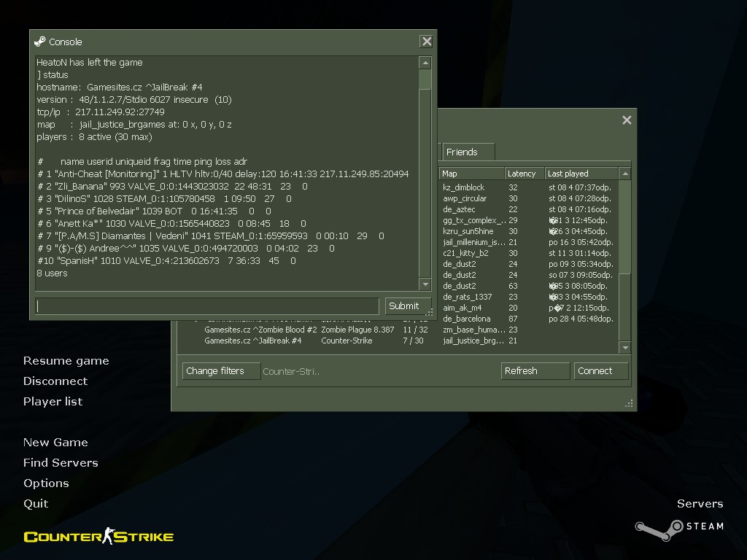747x560 pixels.
Task: Close the server browser window
Action: 627,120
